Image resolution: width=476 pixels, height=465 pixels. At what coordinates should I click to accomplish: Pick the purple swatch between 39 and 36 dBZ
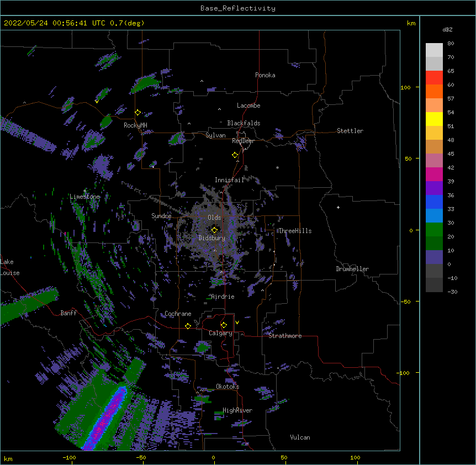click(434, 188)
